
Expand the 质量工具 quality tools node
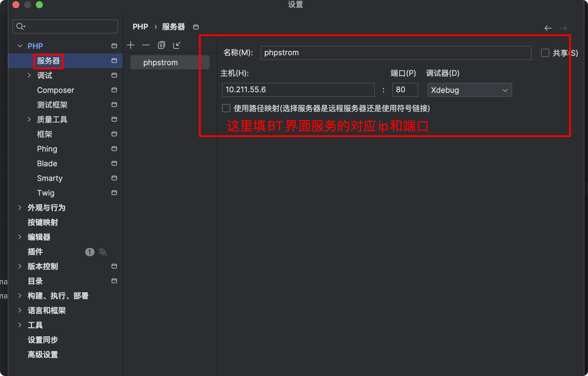tap(29, 119)
